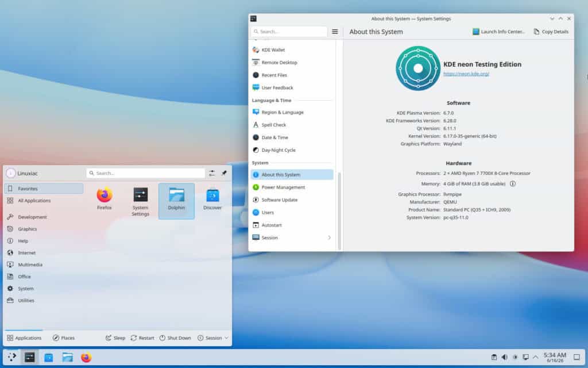Launch Dolphin from Favorites grid
This screenshot has width=588, height=368.
(176, 201)
